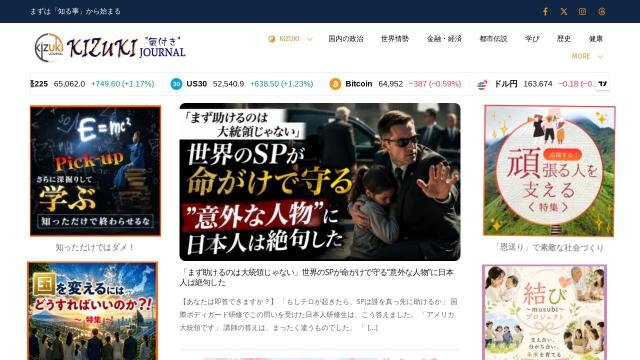Select the 金融・経済 menu item
The image size is (640, 360).
click(444, 39)
